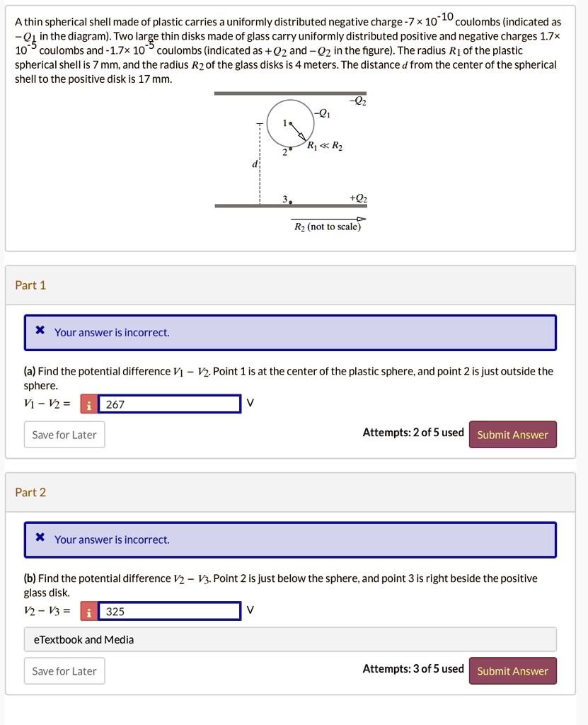This screenshot has height=725, width=588.
Task: Click the Part 2 'Your answer is incorrect' banner
Action: point(290,540)
